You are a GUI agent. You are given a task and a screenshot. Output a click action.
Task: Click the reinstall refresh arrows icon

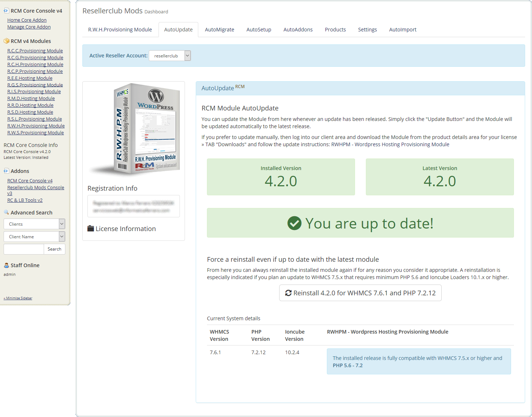[288, 293]
